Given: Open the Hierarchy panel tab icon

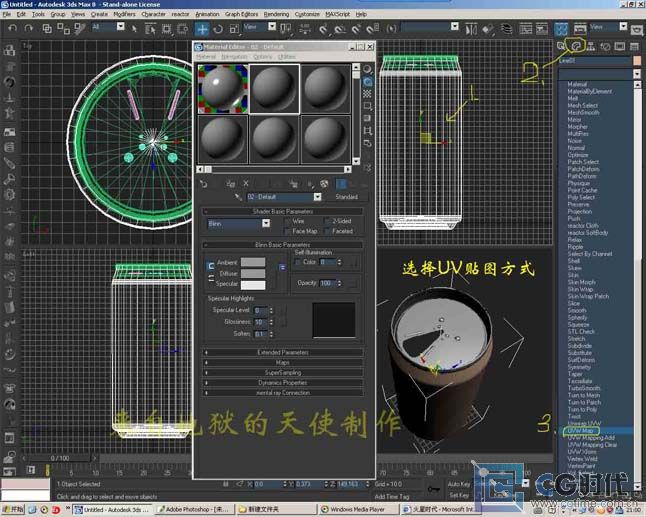Looking at the screenshot, I should pyautogui.click(x=591, y=46).
